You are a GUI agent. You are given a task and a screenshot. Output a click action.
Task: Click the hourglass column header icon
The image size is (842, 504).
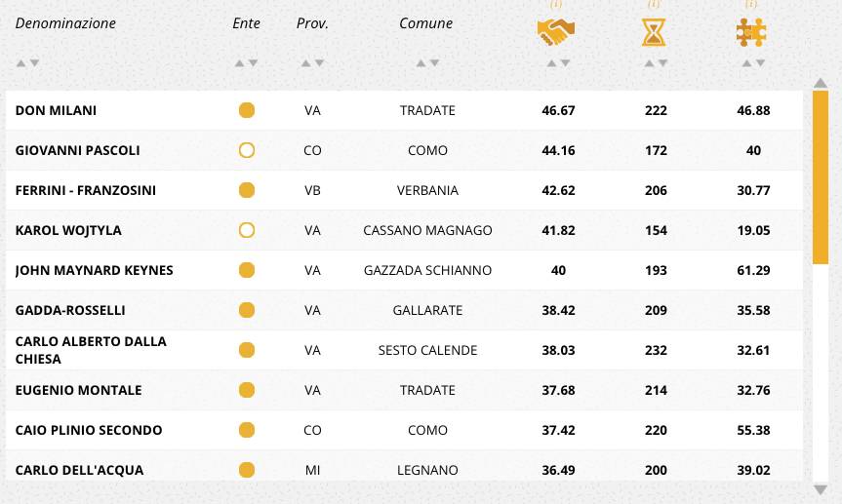pyautogui.click(x=654, y=31)
